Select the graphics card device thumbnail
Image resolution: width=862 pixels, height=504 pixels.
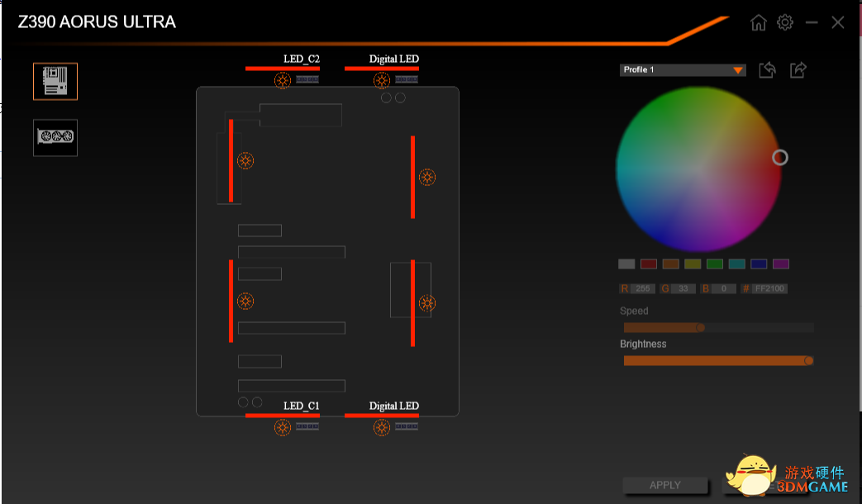tap(55, 137)
